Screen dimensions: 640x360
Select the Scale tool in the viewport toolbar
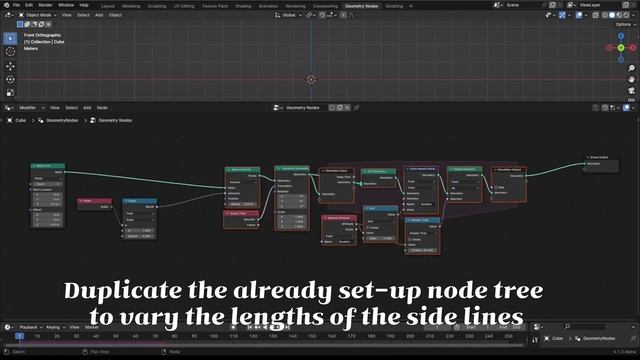coord(10,93)
